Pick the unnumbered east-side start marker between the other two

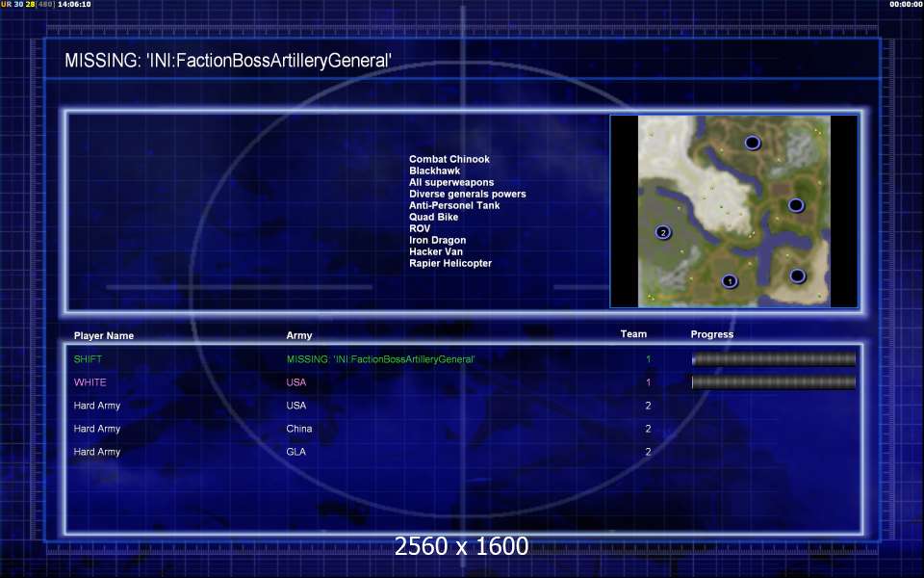click(796, 205)
